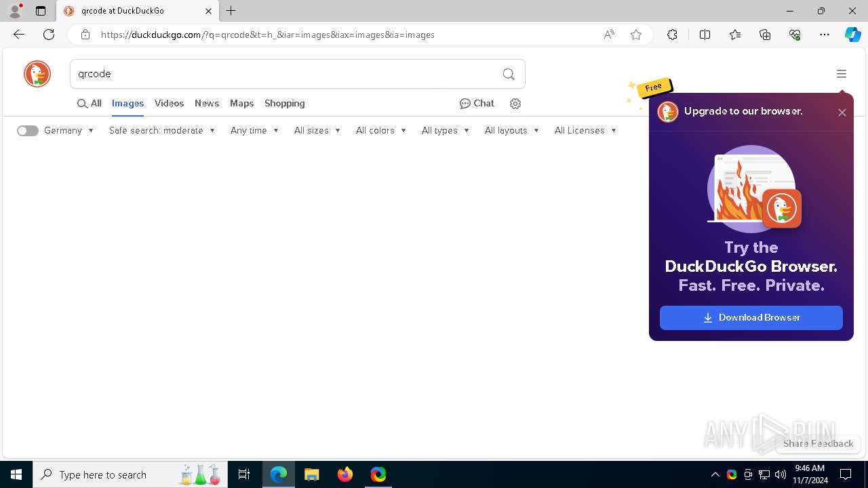Screen dimensions: 868x488
Task: Open Task View in taskbar
Action: coord(244,474)
